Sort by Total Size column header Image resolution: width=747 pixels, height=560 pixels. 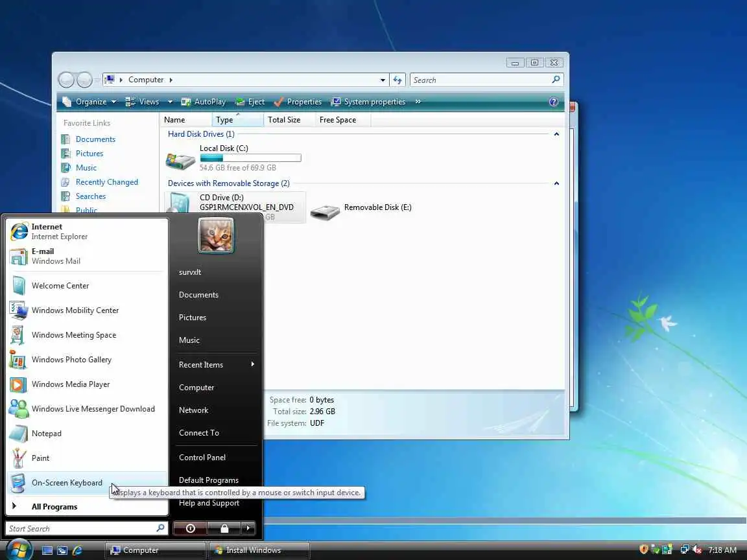coord(289,120)
